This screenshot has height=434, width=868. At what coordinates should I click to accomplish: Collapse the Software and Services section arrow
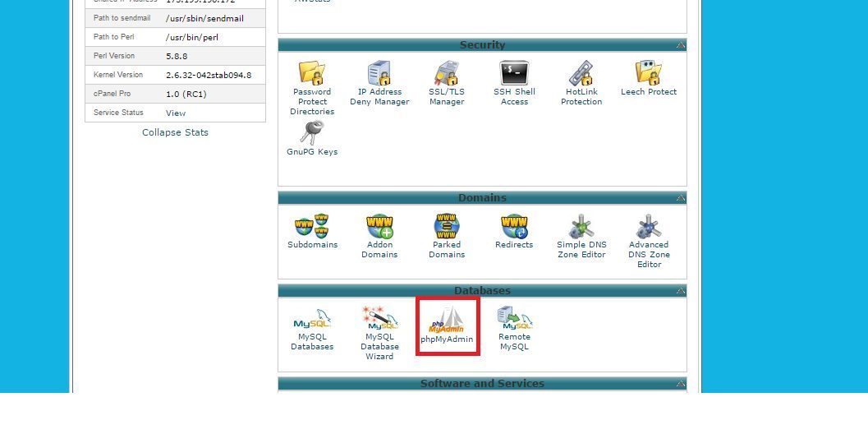point(680,384)
